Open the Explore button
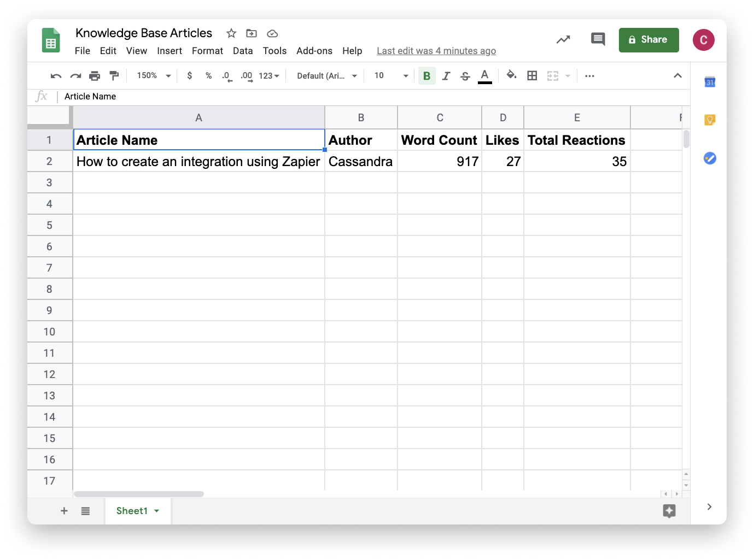Image resolution: width=754 pixels, height=560 pixels. [669, 511]
